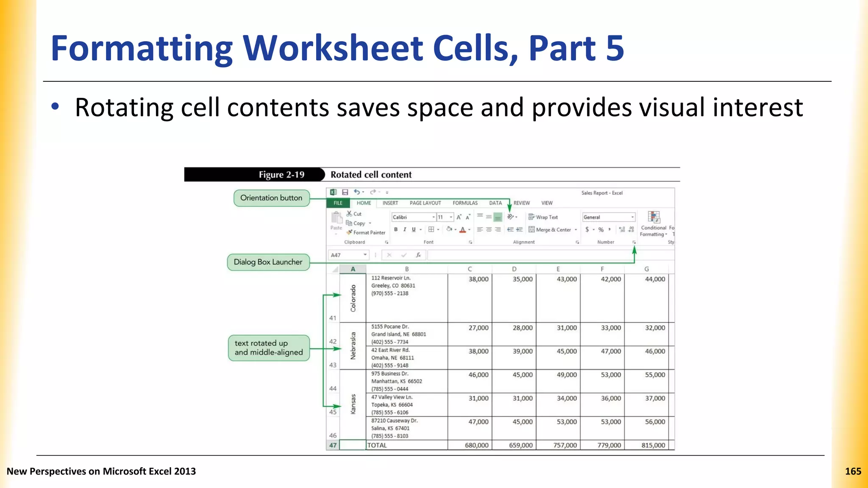Click the formula bar Cancel X icon
The width and height of the screenshot is (868, 488).
(x=389, y=255)
